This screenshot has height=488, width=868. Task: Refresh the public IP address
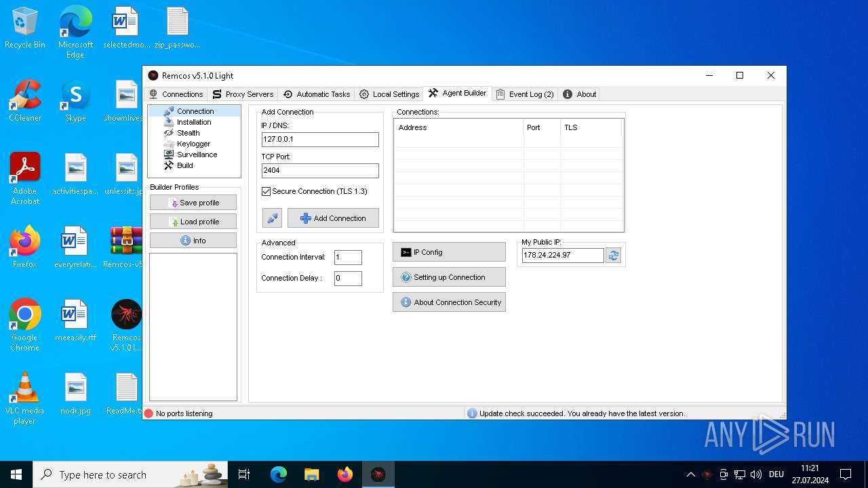pyautogui.click(x=614, y=256)
